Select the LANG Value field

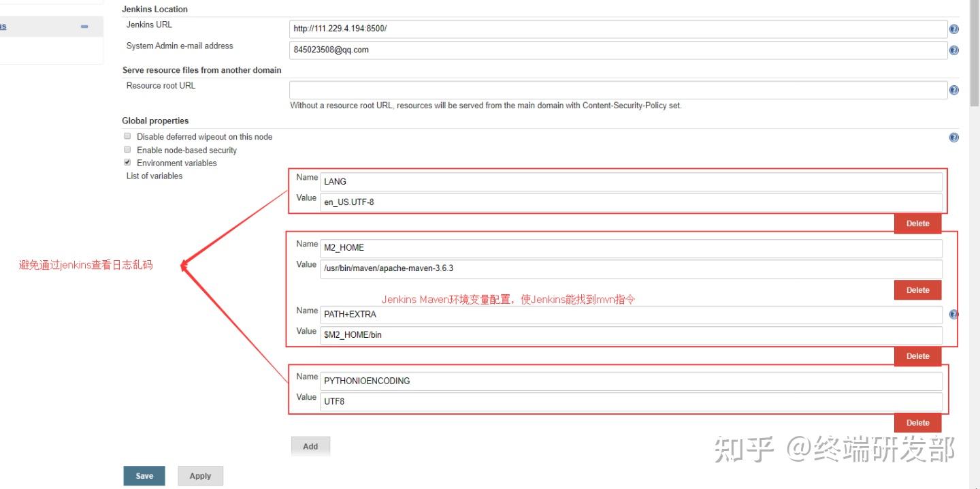[x=612, y=202]
